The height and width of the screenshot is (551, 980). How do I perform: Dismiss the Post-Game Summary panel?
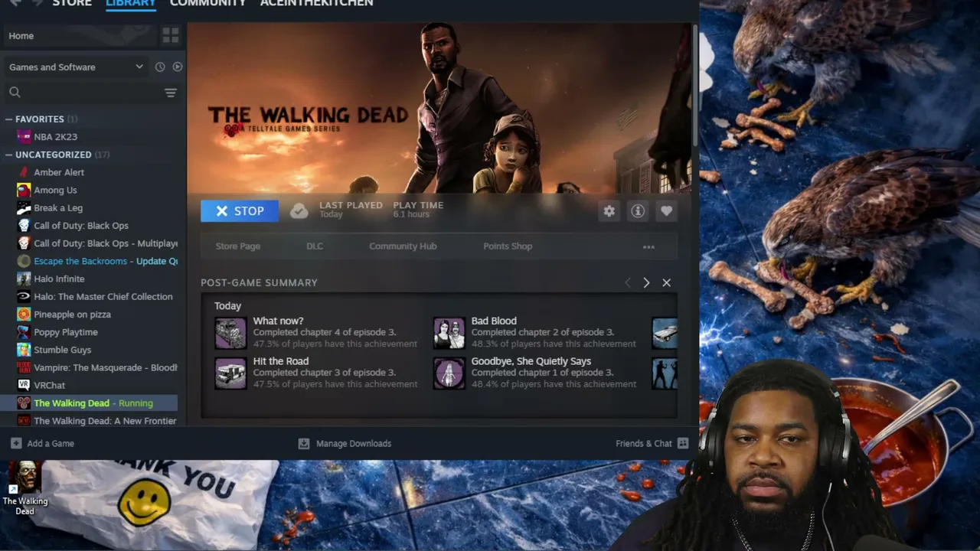pos(667,283)
